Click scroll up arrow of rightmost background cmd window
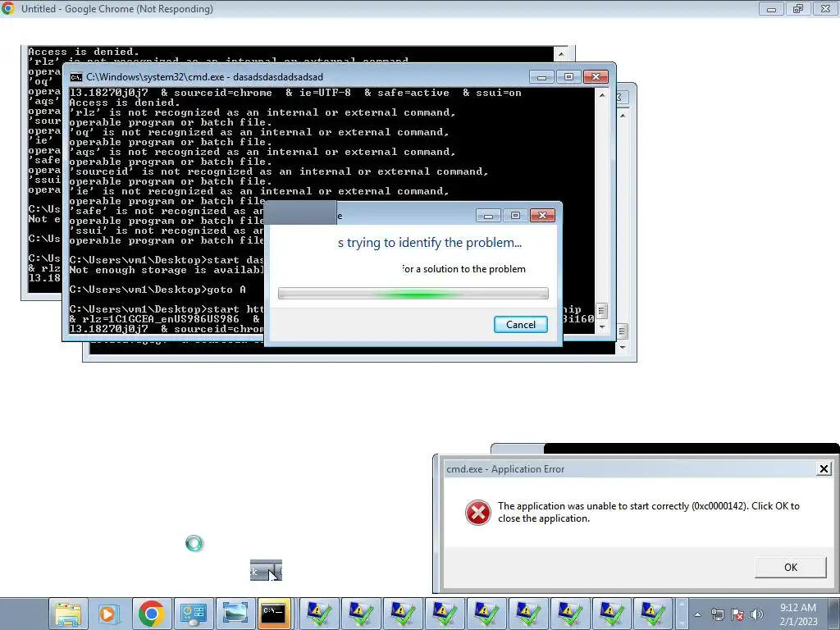This screenshot has width=840, height=630. pos(623,115)
